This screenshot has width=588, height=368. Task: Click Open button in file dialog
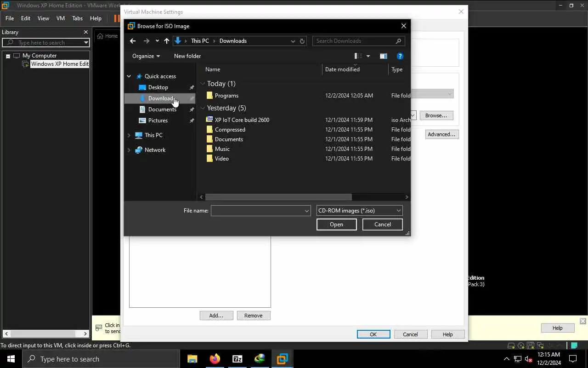[336, 224]
